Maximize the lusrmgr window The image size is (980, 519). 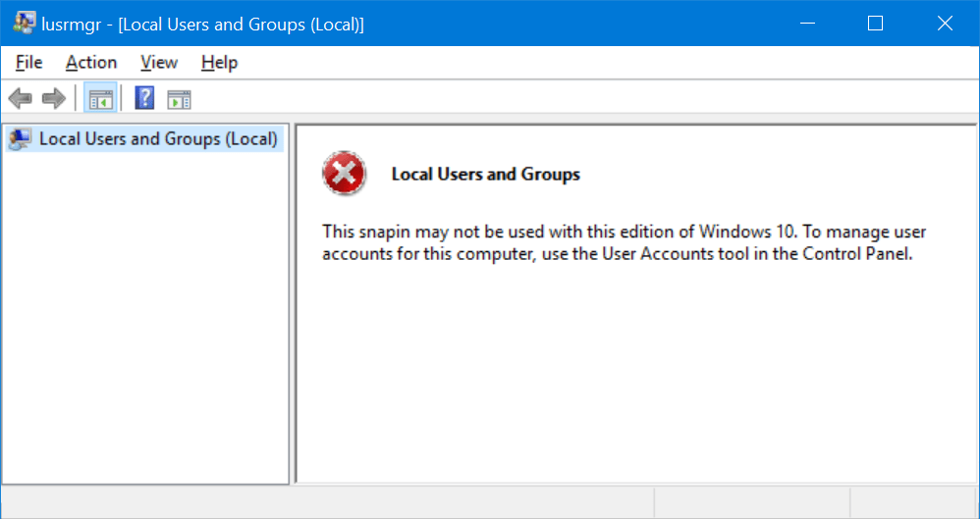pyautogui.click(x=876, y=24)
